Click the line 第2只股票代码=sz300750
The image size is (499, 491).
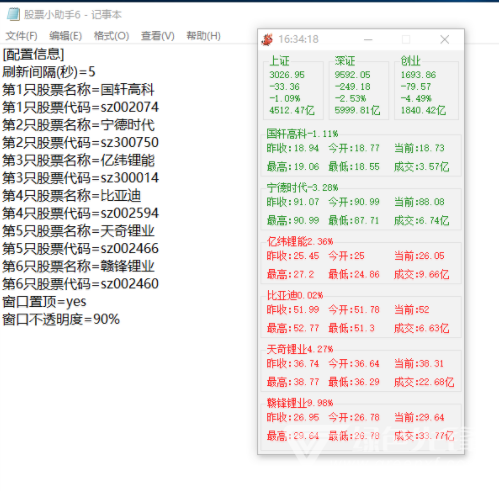(81, 143)
